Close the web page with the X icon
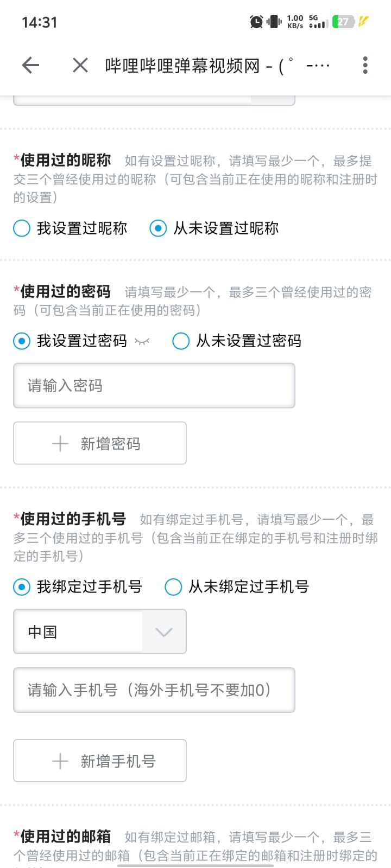Image resolution: width=391 pixels, height=868 pixels. tap(80, 66)
